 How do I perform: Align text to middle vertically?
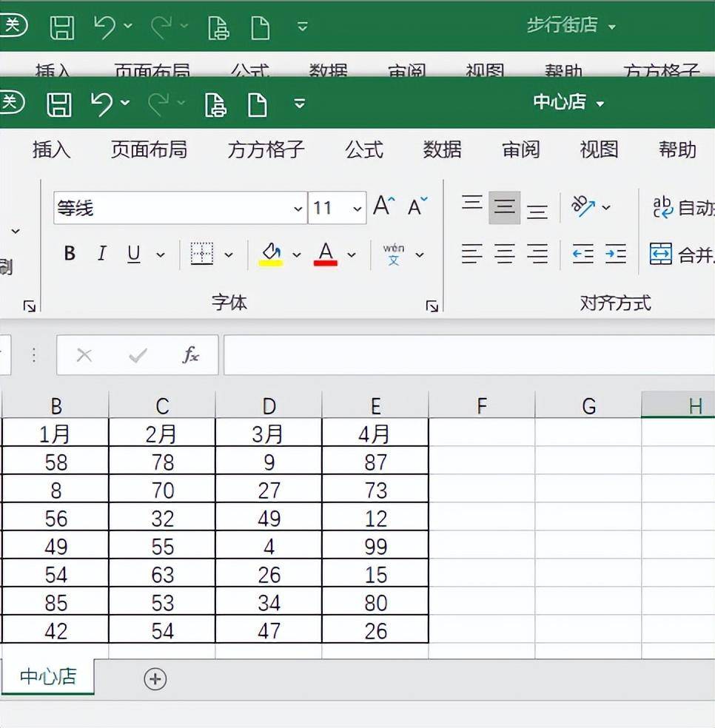coord(505,207)
